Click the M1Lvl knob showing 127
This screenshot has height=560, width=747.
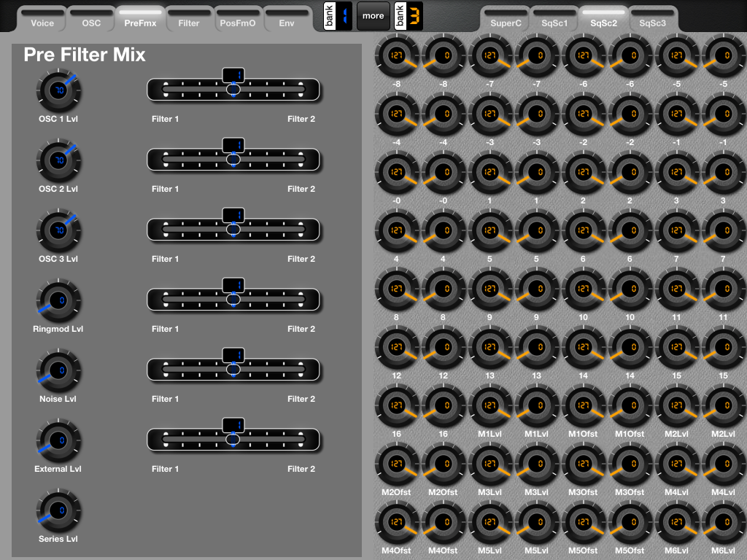tap(489, 405)
